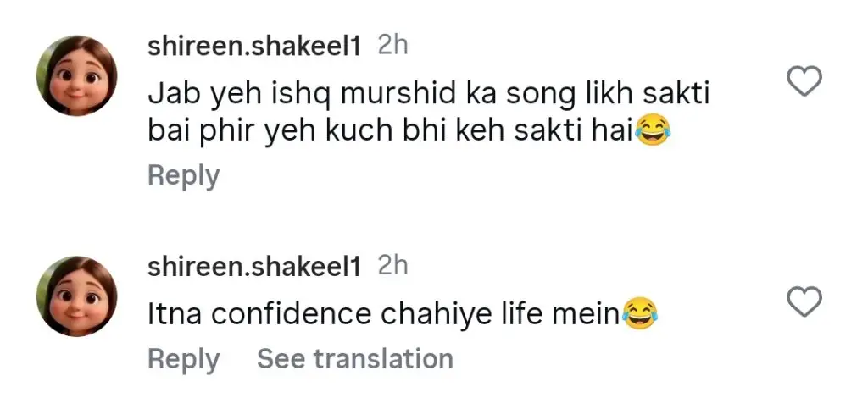
Task: Click the text 'Itna confidence chahiye life mein'
Action: [x=383, y=314]
